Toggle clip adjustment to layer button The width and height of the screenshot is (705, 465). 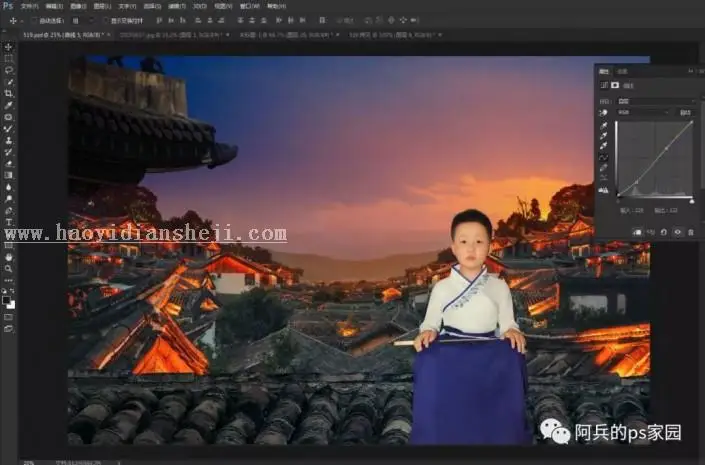(x=637, y=232)
